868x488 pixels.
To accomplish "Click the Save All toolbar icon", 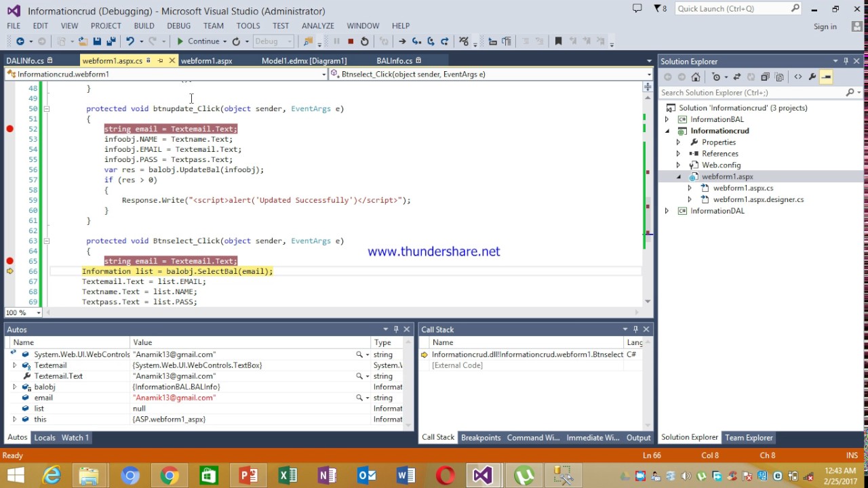I will (111, 41).
